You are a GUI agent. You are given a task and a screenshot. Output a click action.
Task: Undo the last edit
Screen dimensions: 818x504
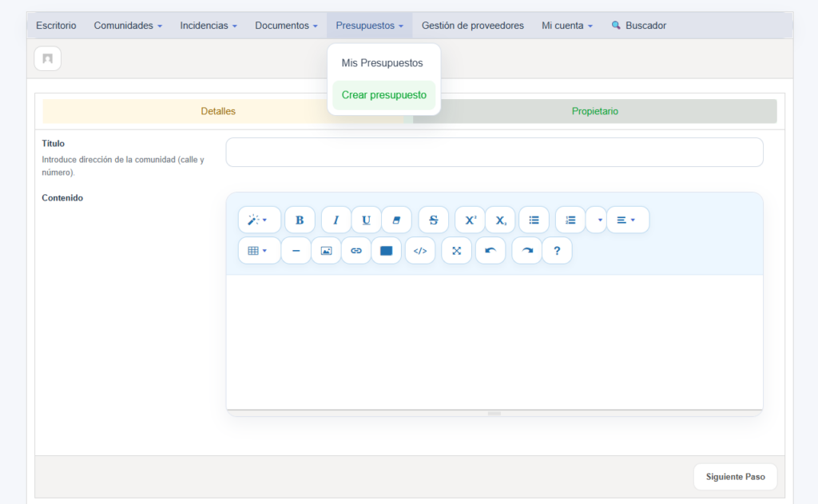[x=490, y=251]
